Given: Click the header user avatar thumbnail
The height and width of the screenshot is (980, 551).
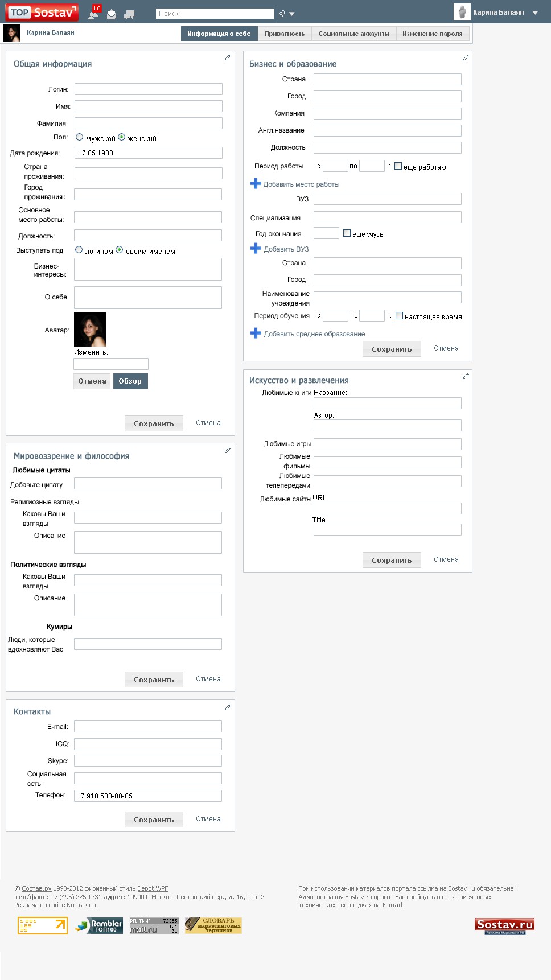Looking at the screenshot, I should tap(462, 12).
